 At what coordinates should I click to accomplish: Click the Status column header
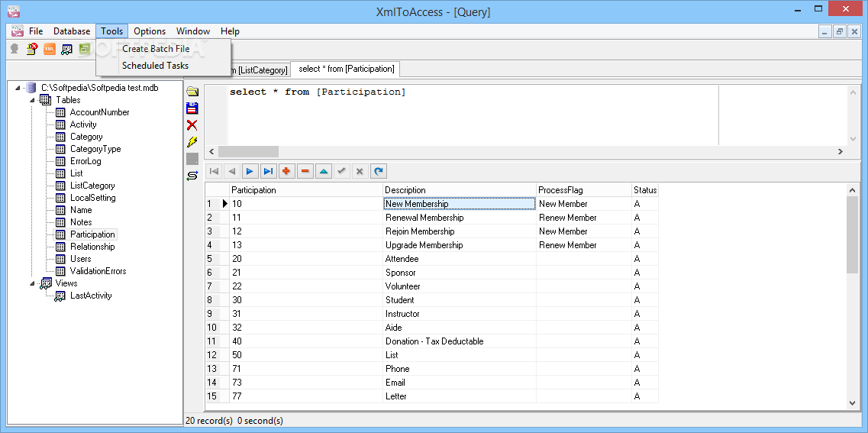645,190
